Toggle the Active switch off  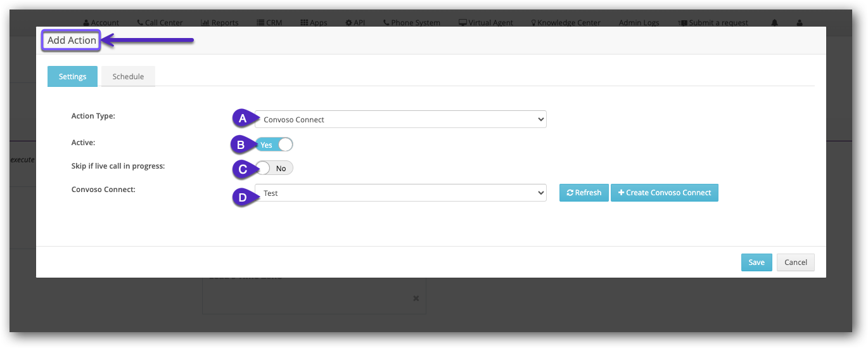coord(274,145)
